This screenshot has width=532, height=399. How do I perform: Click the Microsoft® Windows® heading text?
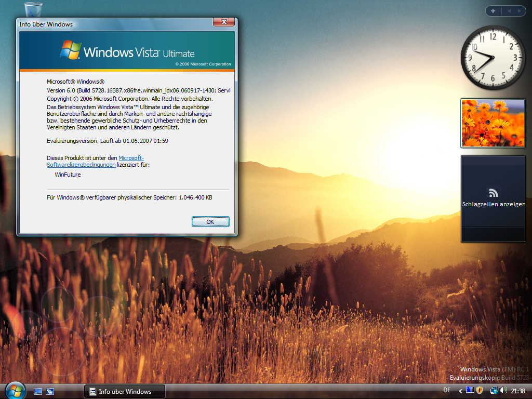coord(76,82)
